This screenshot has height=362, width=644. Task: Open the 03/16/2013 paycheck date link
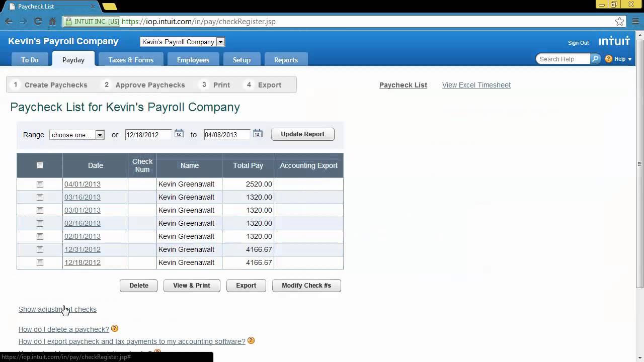click(x=83, y=197)
